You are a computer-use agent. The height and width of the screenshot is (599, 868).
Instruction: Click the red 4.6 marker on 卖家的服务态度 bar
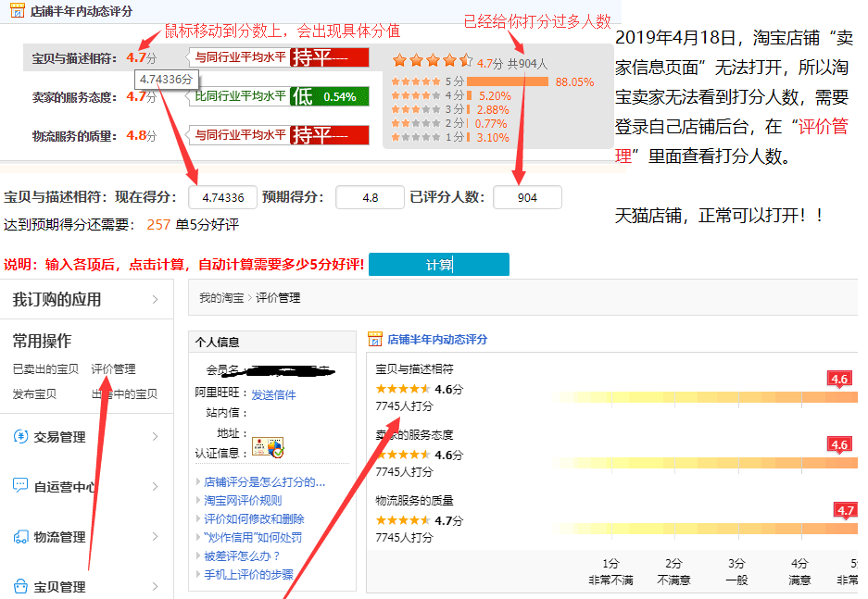point(838,444)
